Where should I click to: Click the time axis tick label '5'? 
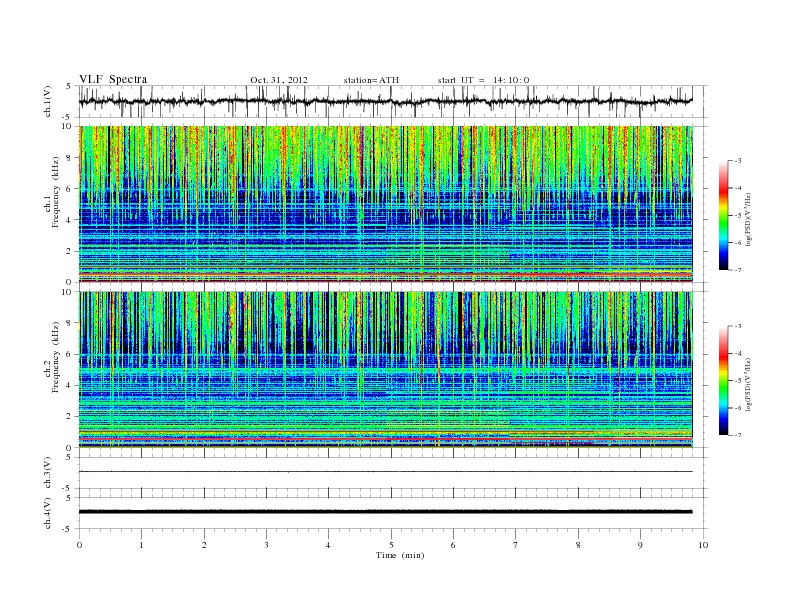(x=391, y=545)
